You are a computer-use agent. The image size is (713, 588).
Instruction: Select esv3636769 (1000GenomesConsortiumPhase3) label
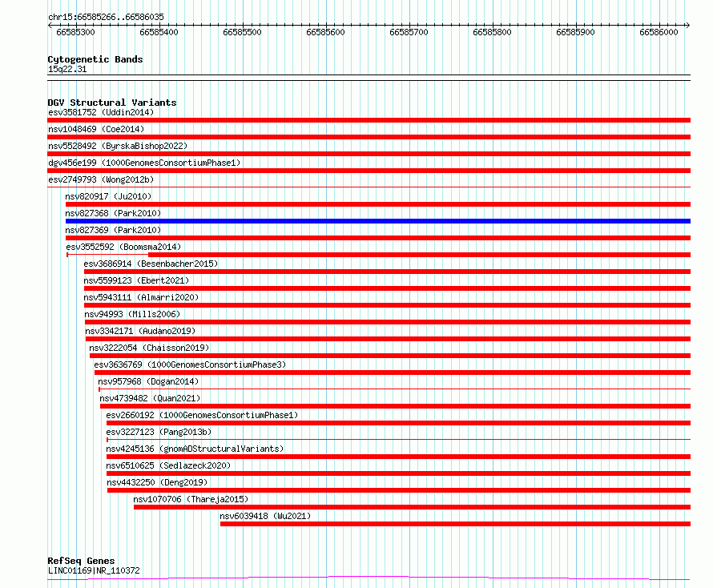point(190,364)
